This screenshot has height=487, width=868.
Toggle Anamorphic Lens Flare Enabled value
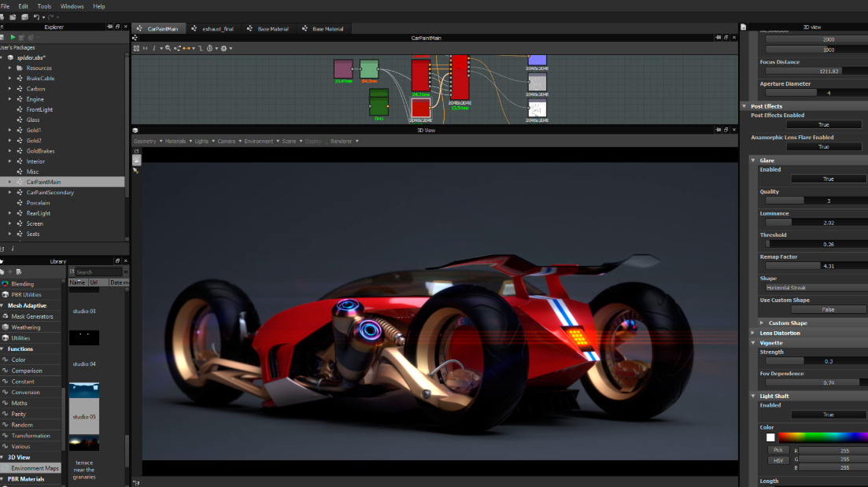[x=824, y=146]
